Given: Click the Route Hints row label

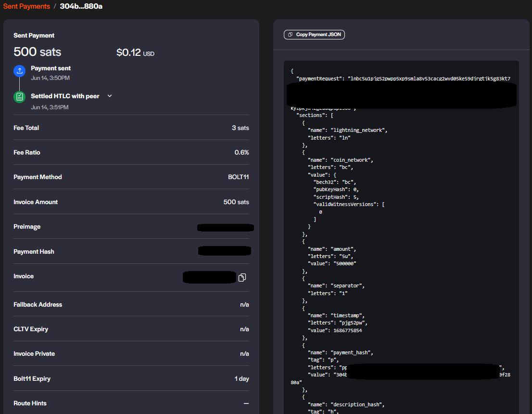Looking at the screenshot, I should point(30,403).
